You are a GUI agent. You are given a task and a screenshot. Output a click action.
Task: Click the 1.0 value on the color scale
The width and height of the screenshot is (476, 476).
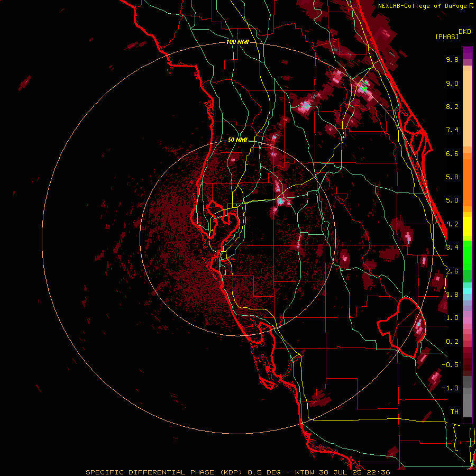coord(452,318)
